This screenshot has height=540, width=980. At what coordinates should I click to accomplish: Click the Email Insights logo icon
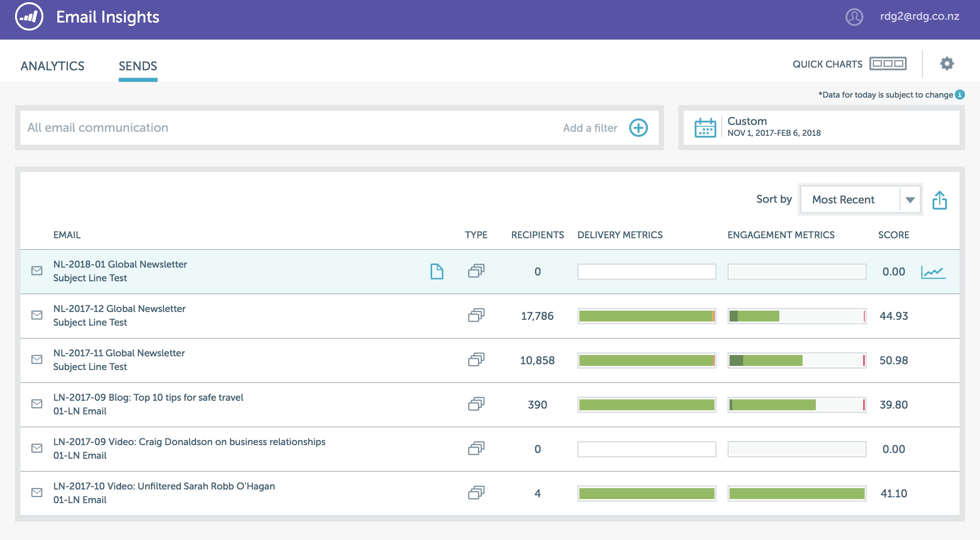tap(29, 17)
